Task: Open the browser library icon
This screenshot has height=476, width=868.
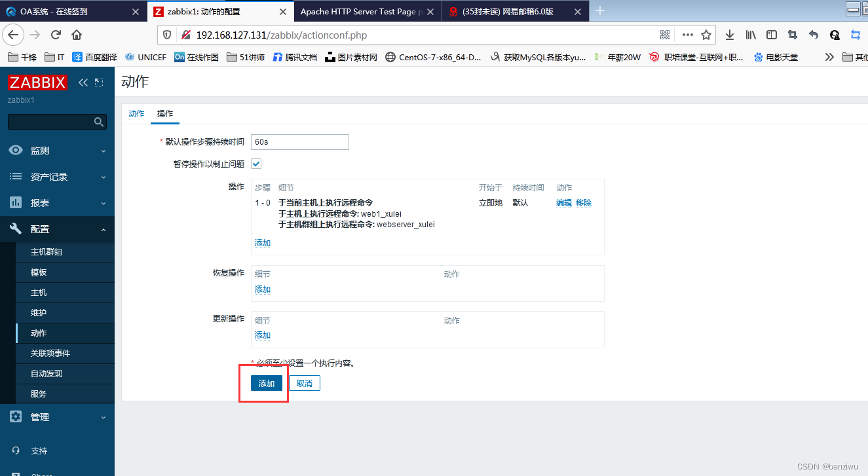Action: 751,35
